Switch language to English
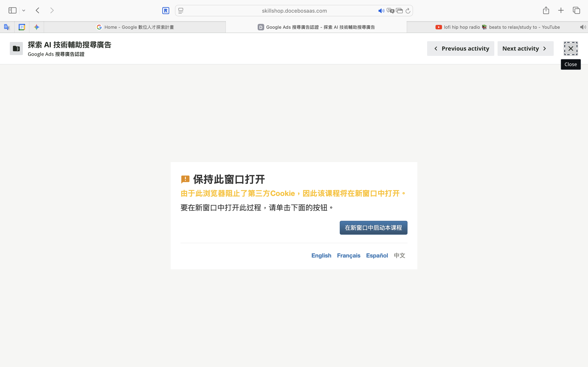The width and height of the screenshot is (588, 367). click(x=321, y=256)
